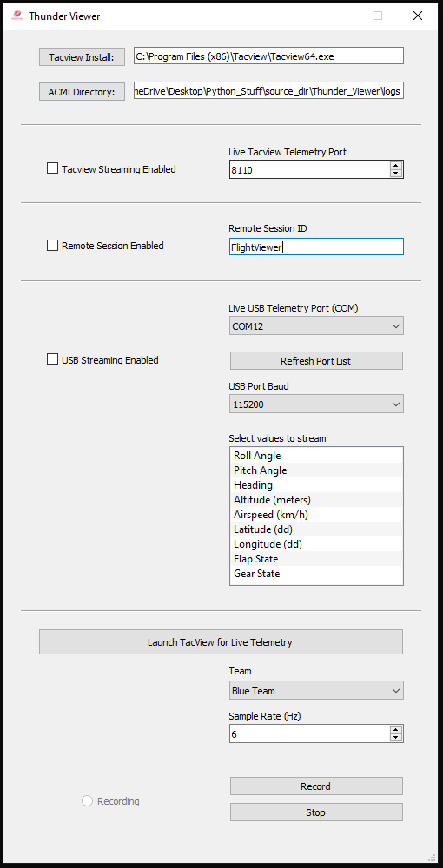Viewport: 443px width, 868px height.
Task: Decrease the Tacview telemetry port value
Action: (395, 174)
